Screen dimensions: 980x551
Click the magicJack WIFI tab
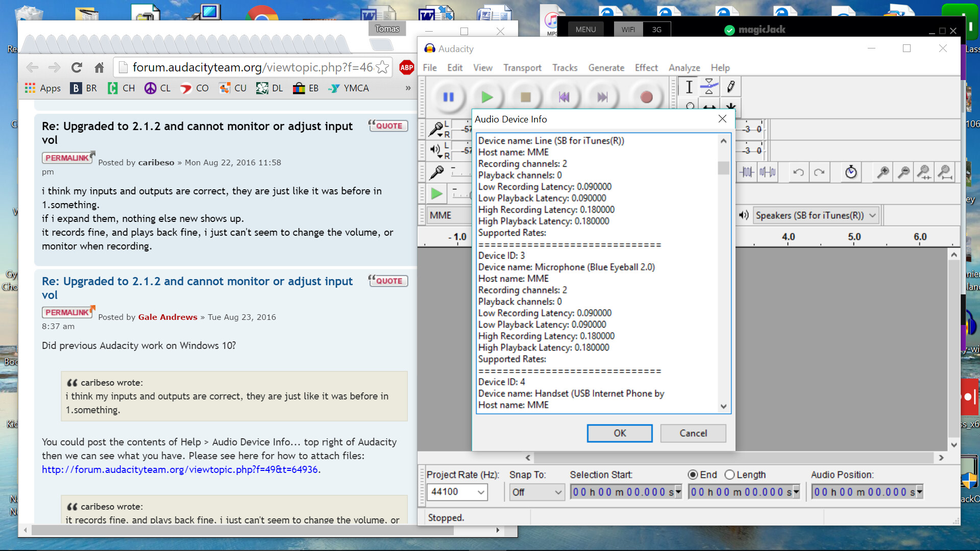[x=628, y=30]
